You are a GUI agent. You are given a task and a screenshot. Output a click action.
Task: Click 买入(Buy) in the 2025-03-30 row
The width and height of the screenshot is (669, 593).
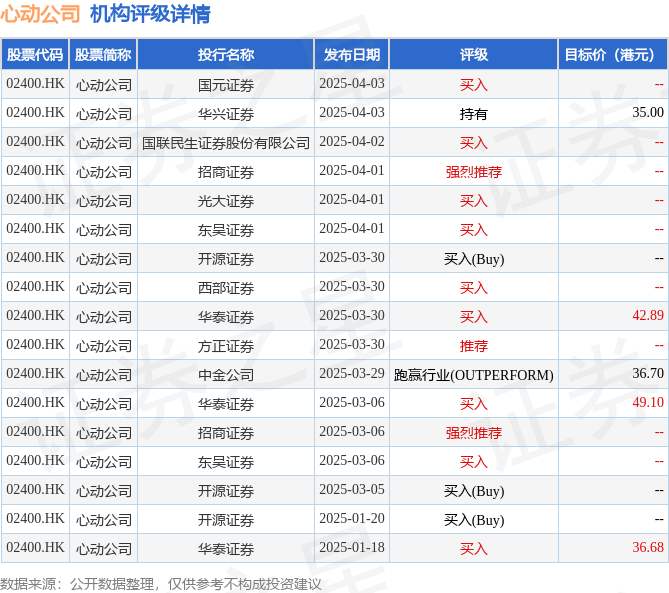(x=474, y=259)
